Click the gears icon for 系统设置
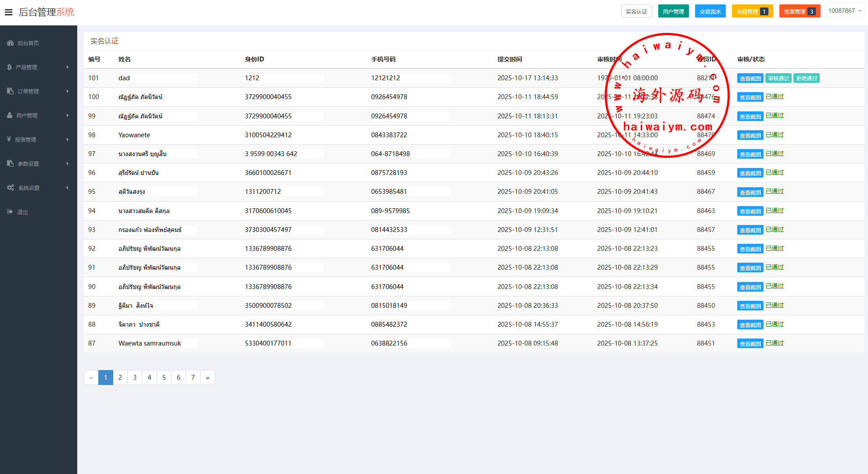Viewport: 868px width, 474px height. (11, 188)
